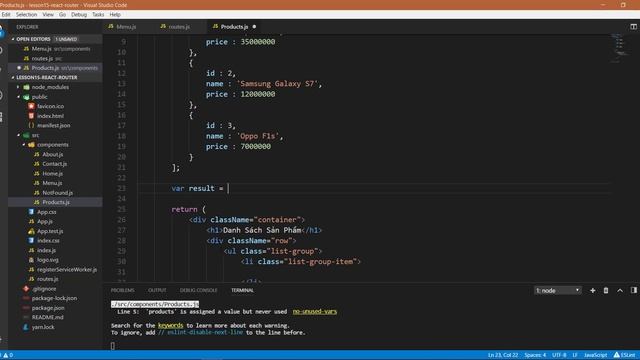Collapse the components folder

pos(53,144)
